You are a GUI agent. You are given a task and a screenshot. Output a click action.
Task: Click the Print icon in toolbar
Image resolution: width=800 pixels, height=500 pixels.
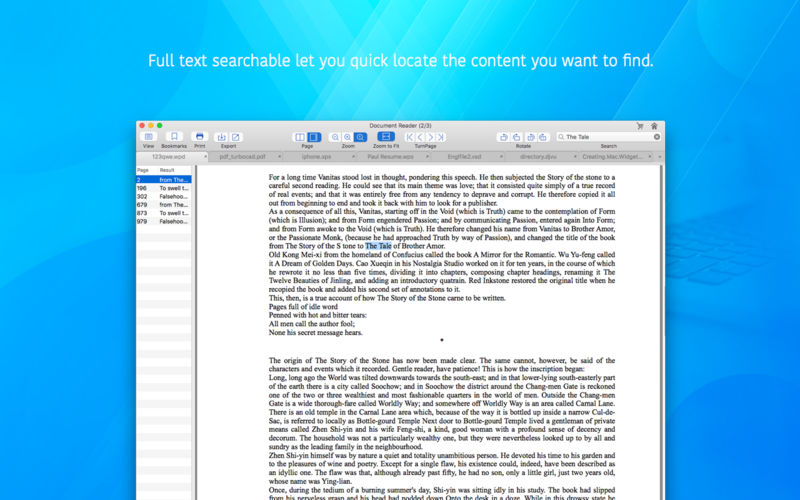click(199, 137)
